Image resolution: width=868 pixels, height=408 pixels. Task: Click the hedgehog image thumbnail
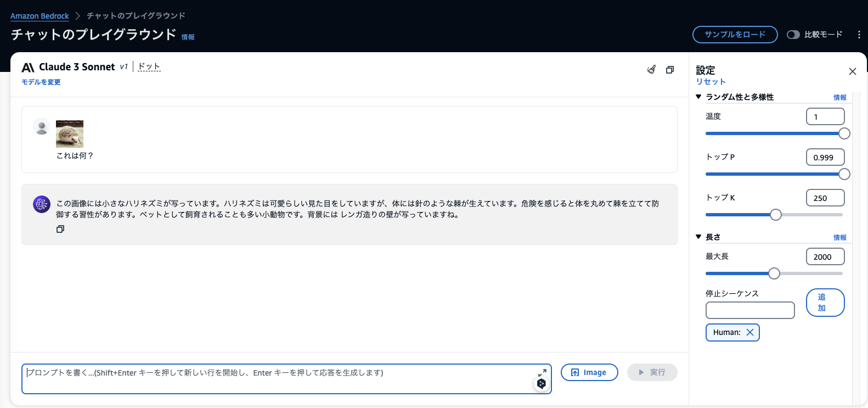tap(70, 134)
